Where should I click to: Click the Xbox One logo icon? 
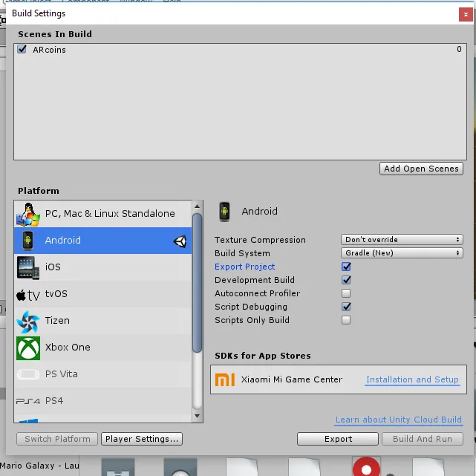[28, 348]
